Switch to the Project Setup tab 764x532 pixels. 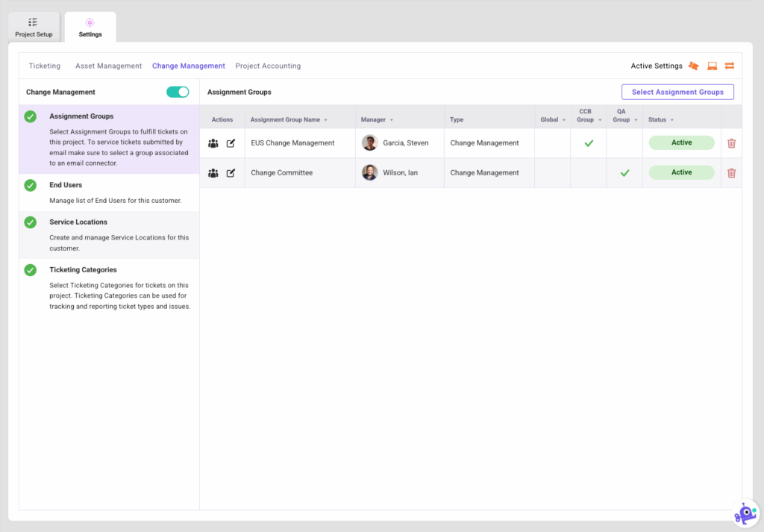click(34, 28)
